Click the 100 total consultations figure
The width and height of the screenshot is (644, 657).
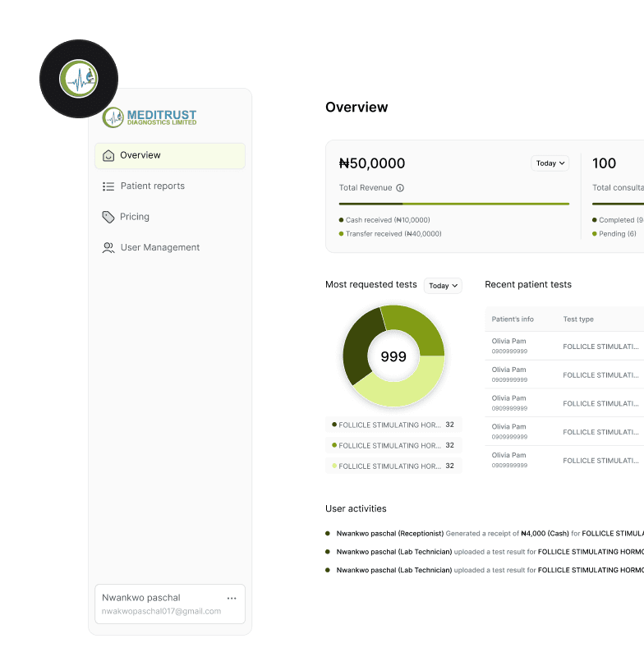604,163
